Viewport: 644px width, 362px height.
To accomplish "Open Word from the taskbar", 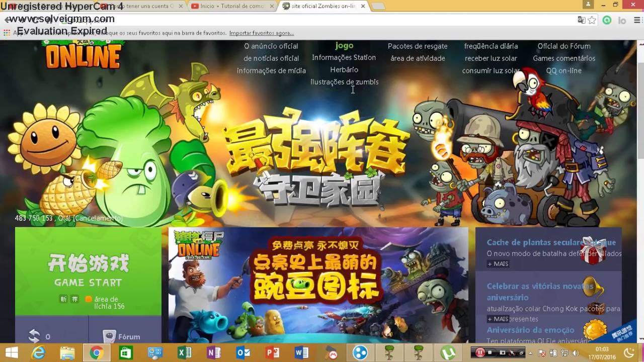I will (x=301, y=353).
